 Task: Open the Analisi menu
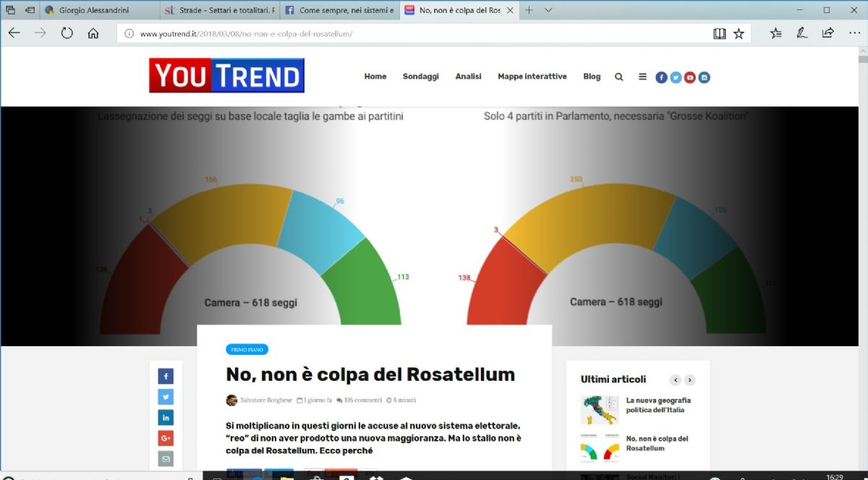[468, 77]
